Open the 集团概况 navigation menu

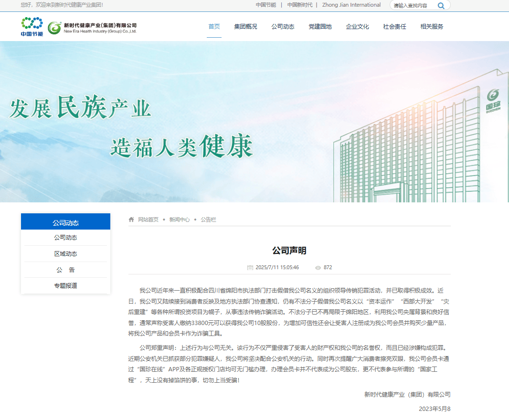click(x=246, y=27)
